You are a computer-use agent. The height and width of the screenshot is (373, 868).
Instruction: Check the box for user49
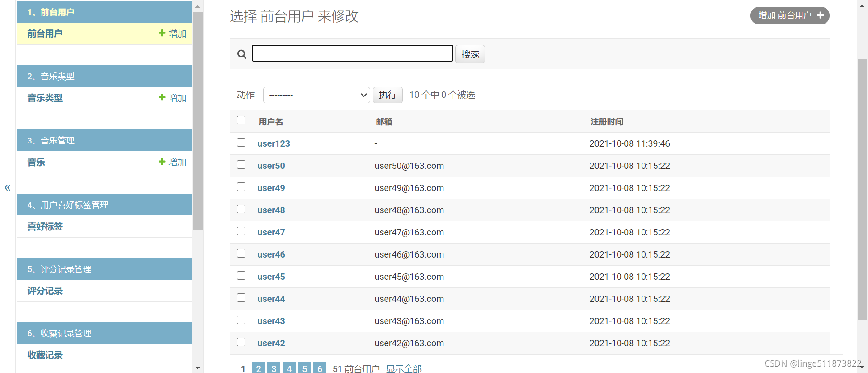point(241,187)
